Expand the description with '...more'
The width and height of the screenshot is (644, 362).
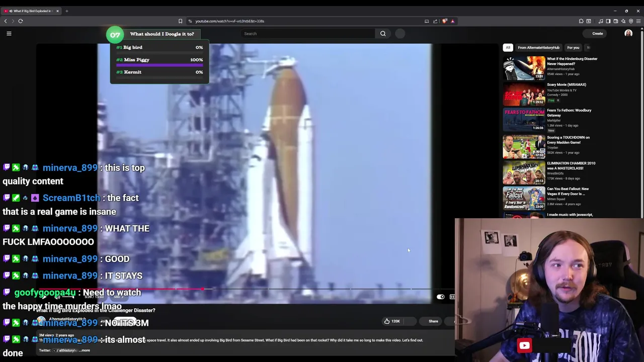pyautogui.click(x=85, y=350)
